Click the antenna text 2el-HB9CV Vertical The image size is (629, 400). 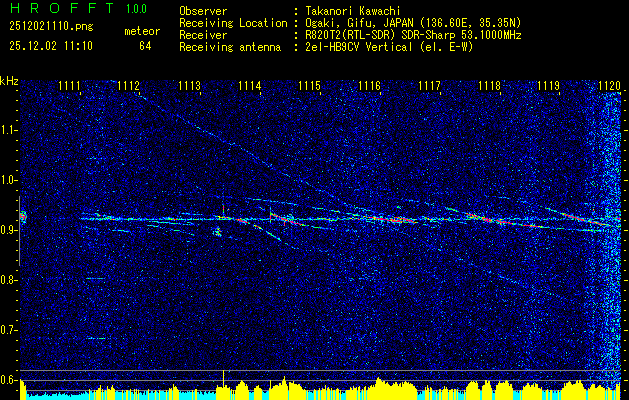(x=357, y=47)
